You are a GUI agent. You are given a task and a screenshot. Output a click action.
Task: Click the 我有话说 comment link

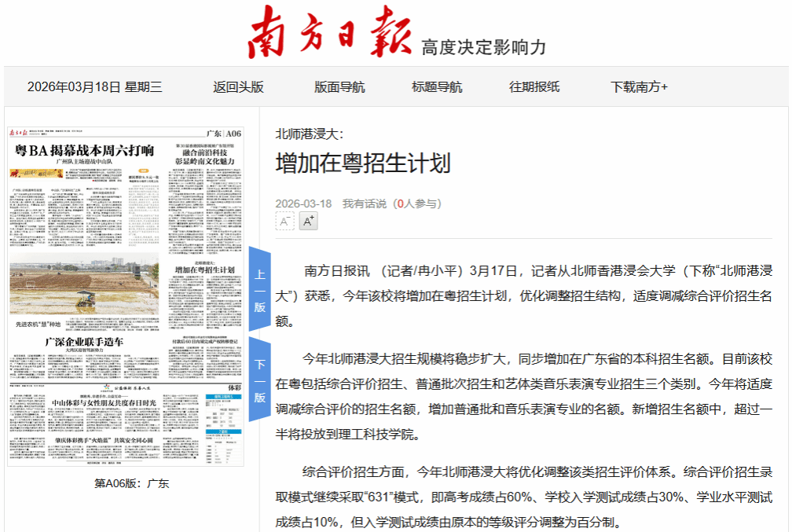(x=364, y=204)
